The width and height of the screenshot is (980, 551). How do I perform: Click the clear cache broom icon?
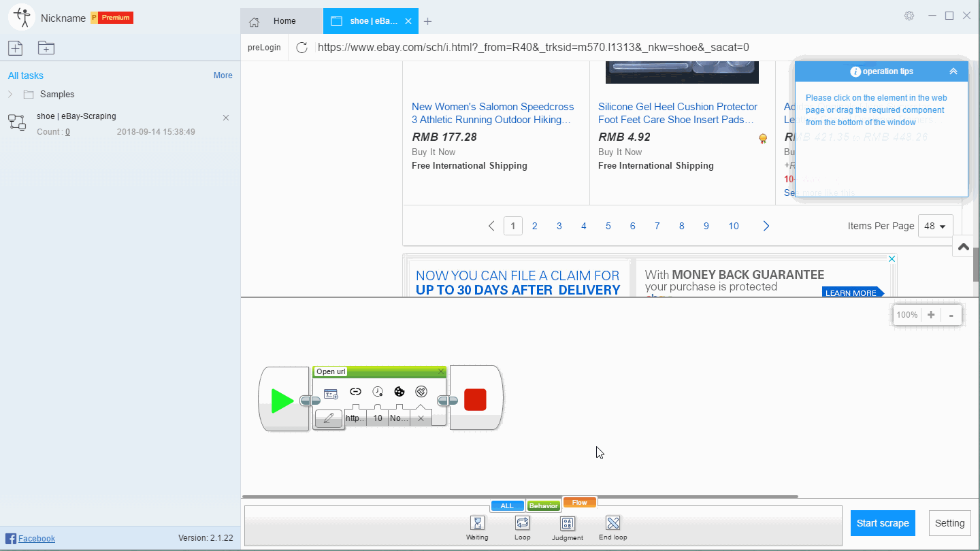point(421,391)
